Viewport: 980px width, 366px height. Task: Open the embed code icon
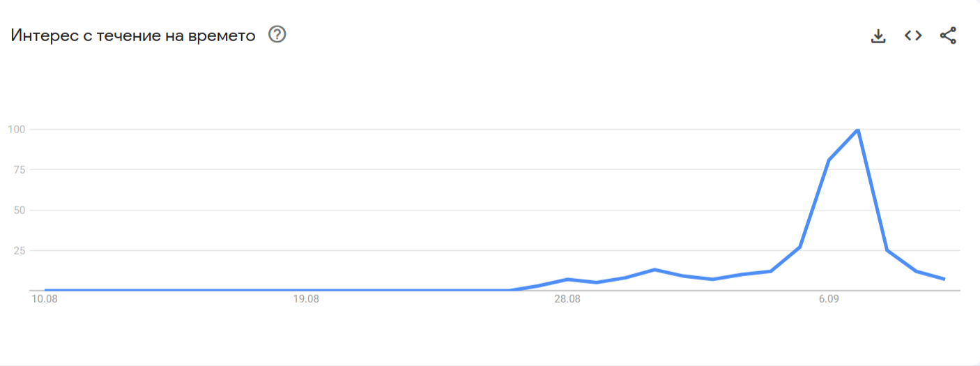pos(913,36)
